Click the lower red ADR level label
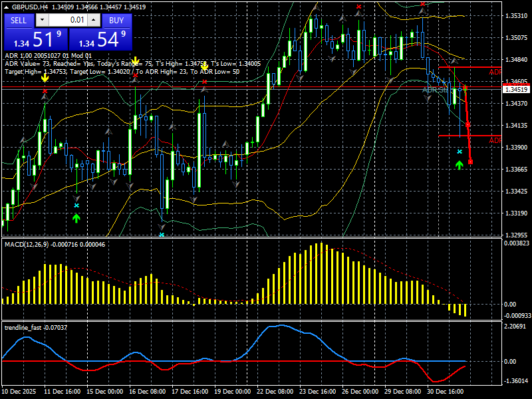 point(495,140)
